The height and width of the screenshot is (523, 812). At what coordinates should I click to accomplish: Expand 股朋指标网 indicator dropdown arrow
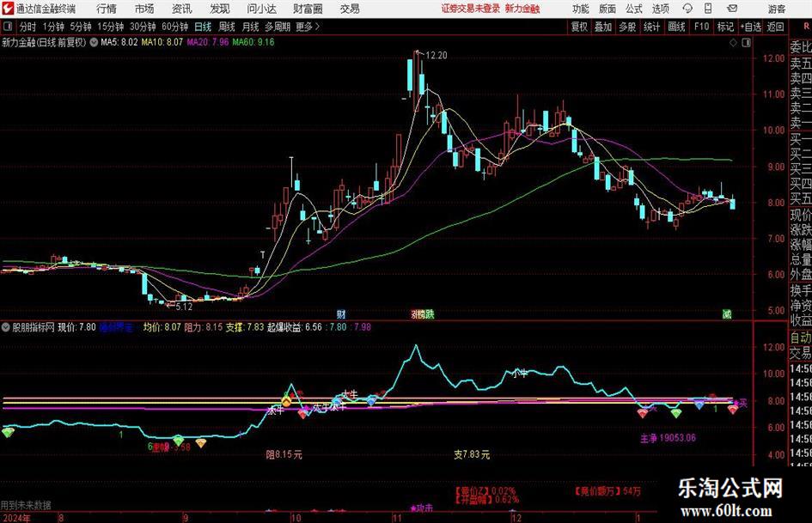6,327
